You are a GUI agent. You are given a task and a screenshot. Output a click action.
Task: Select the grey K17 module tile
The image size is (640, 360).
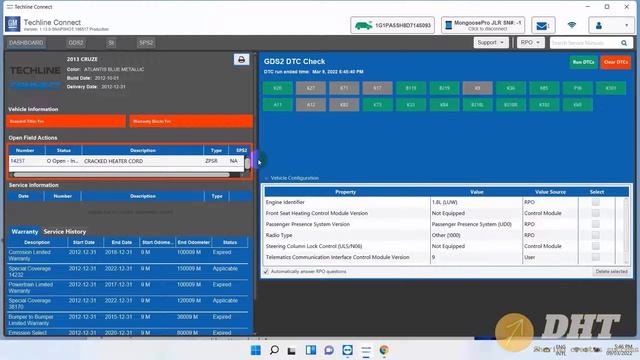[x=378, y=88]
